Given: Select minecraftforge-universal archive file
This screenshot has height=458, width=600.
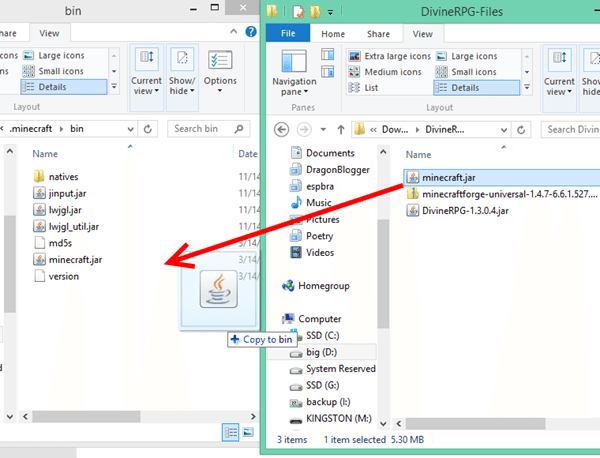Looking at the screenshot, I should pos(502,194).
